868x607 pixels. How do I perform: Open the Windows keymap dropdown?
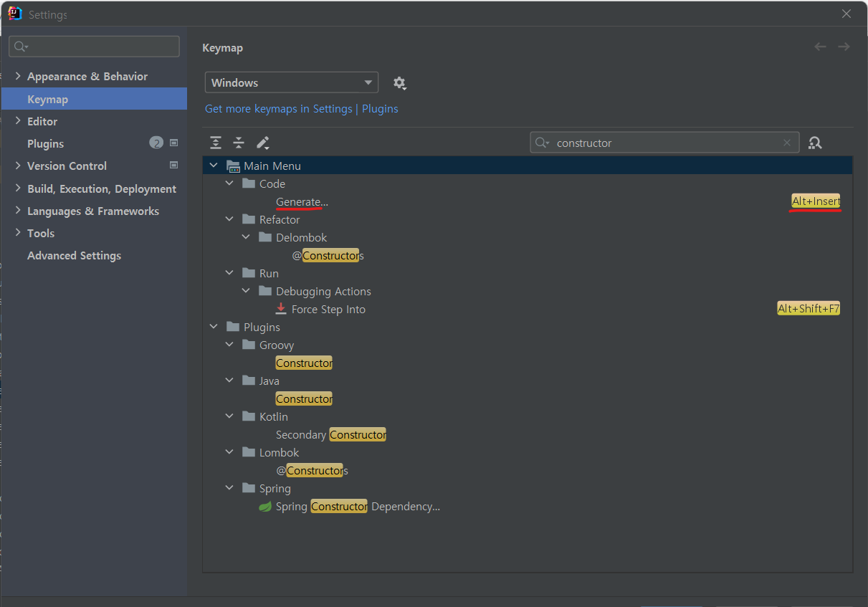pyautogui.click(x=292, y=82)
